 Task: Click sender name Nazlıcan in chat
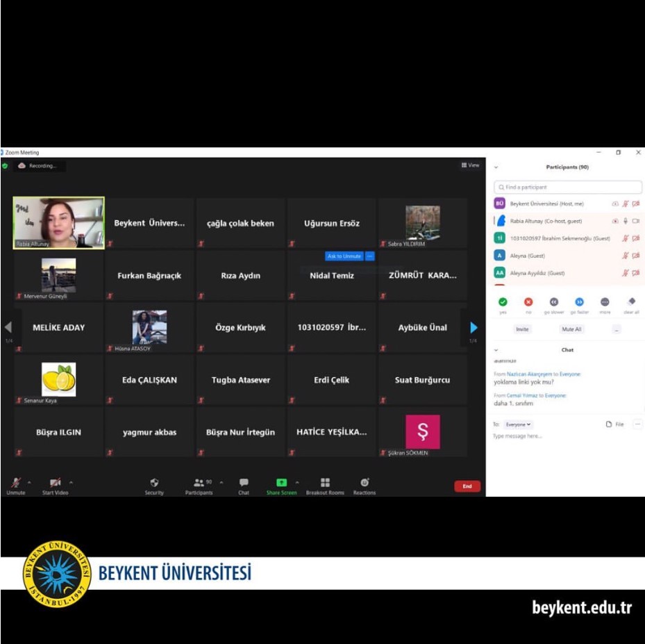pyautogui.click(x=529, y=374)
